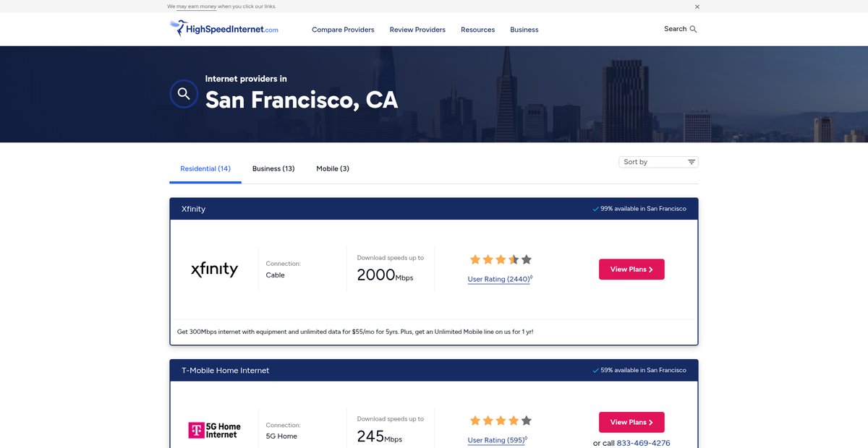Click '99% available in San Francisco' text
The width and height of the screenshot is (868, 448).
[643, 209]
